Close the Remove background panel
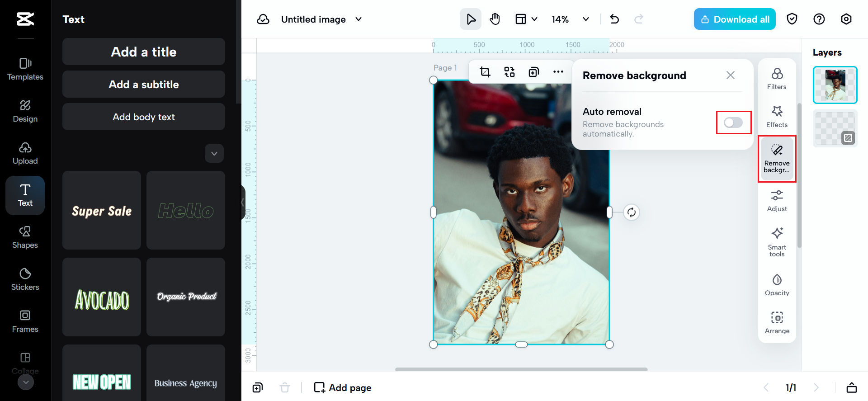Viewport: 868px width, 401px height. tap(730, 75)
